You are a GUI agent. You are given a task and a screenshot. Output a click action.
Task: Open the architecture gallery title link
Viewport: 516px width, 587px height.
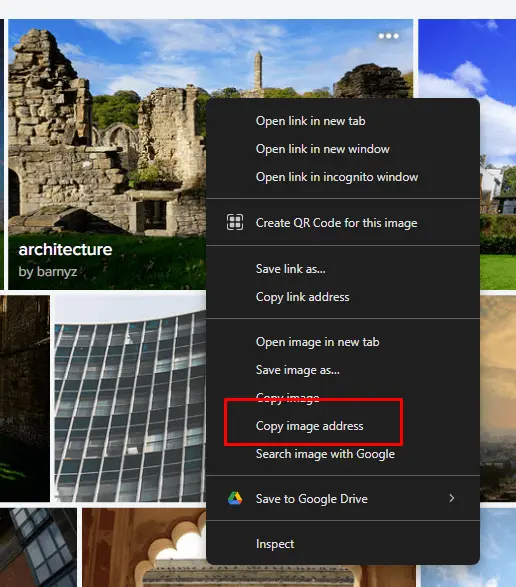pyautogui.click(x=65, y=250)
